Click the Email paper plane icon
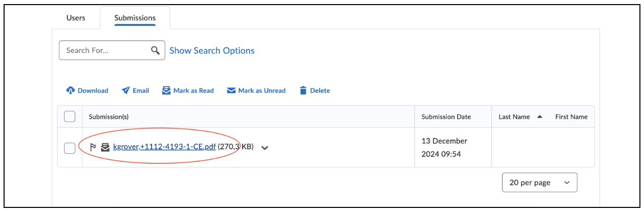 (126, 90)
